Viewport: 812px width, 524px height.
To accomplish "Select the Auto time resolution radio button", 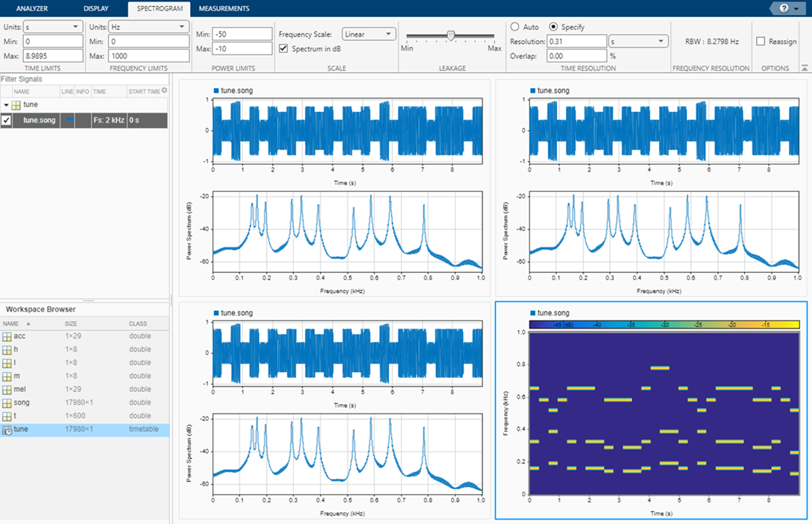I will tap(514, 27).
